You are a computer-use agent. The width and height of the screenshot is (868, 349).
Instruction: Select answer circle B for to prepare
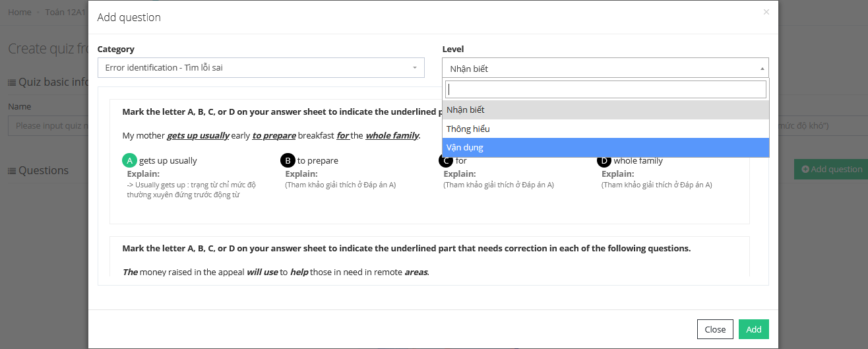click(288, 160)
